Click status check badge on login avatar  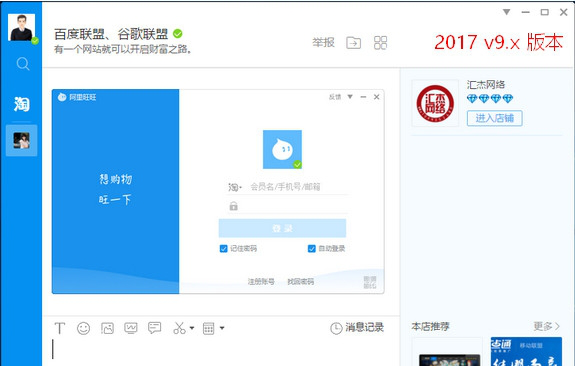[297, 164]
